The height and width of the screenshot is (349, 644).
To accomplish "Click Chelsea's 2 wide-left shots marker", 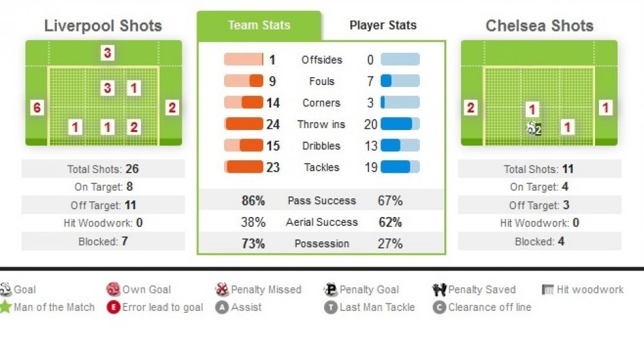I will click(471, 108).
